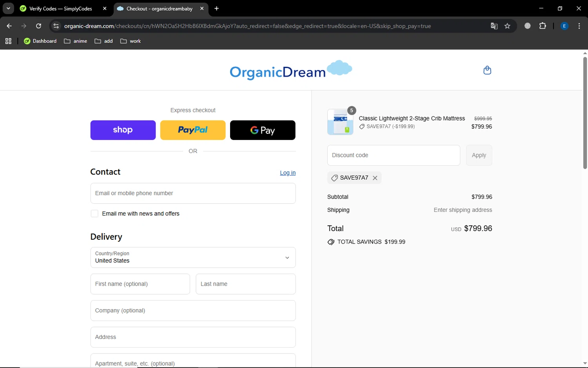Viewport: 588px width, 368px height.
Task: Open the add bookmarks folder
Action: [103, 41]
